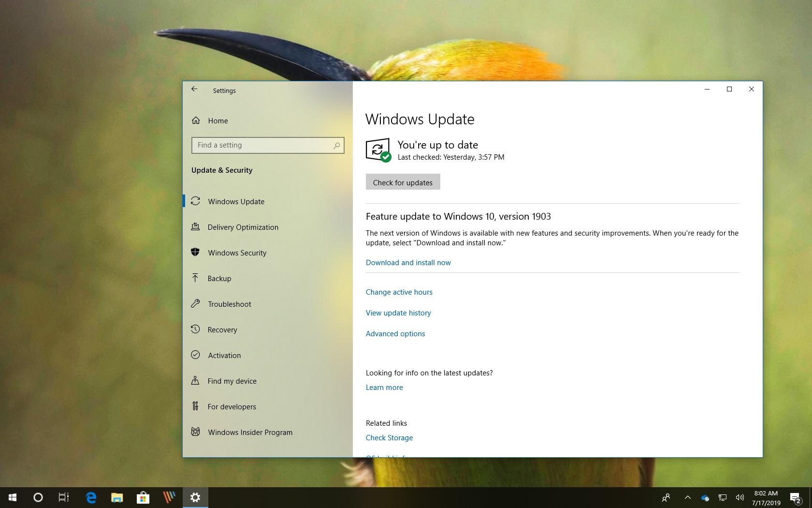Click Change active hours link

tap(399, 292)
